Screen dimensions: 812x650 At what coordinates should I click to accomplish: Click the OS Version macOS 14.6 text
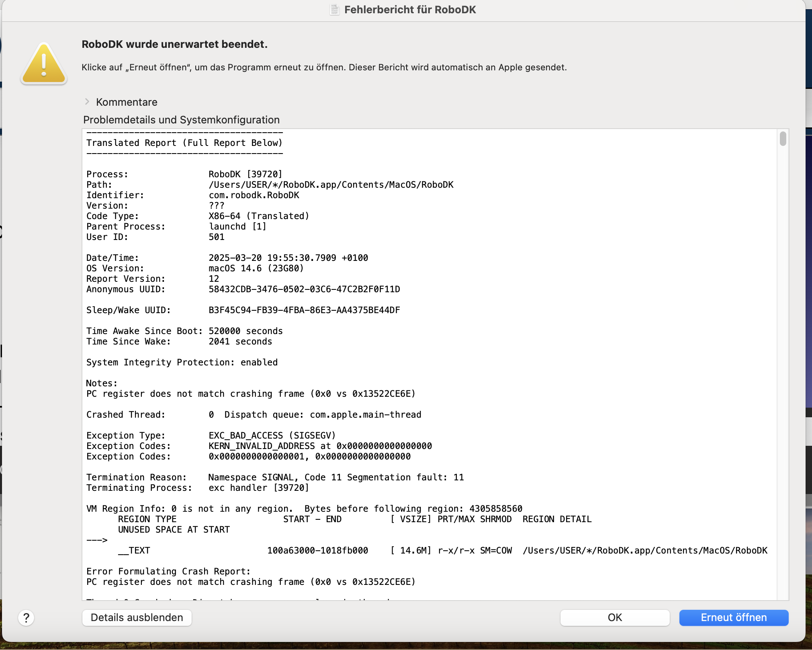[x=256, y=268]
